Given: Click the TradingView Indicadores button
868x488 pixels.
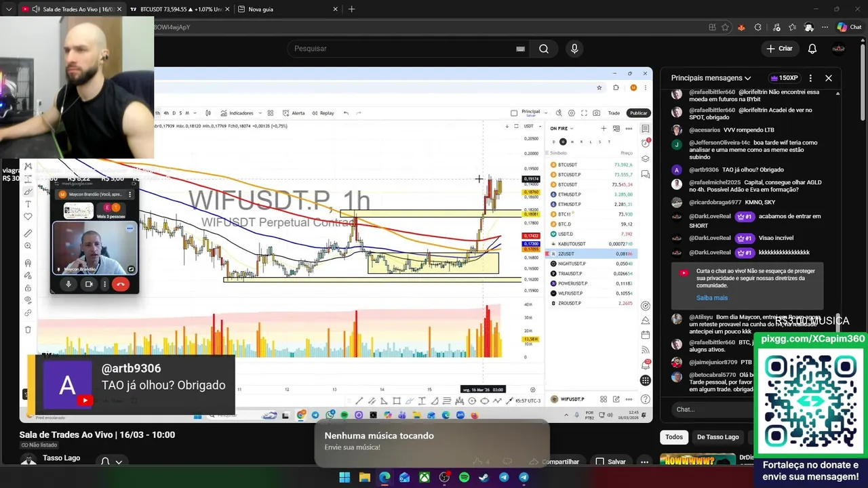Looking at the screenshot, I should coord(237,113).
